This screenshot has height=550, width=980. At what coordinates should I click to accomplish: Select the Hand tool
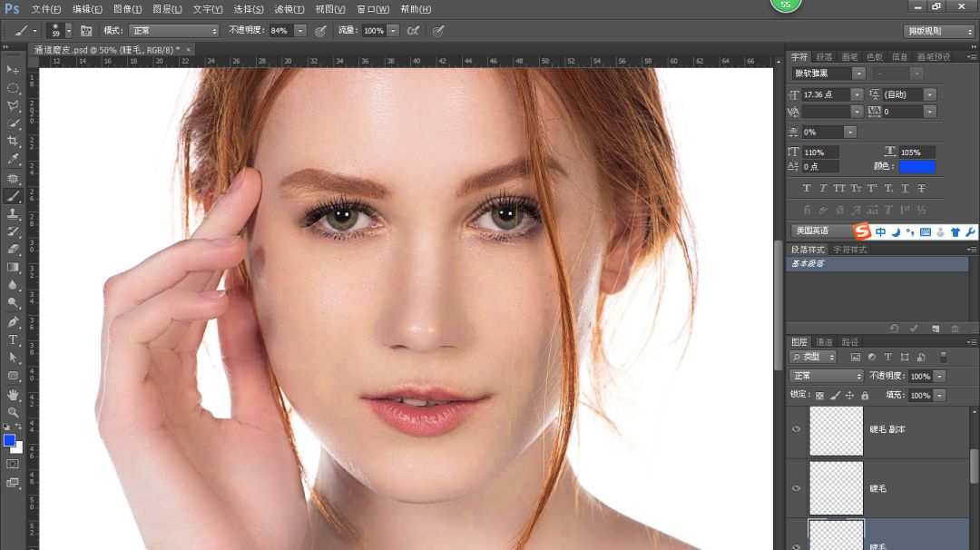point(13,394)
